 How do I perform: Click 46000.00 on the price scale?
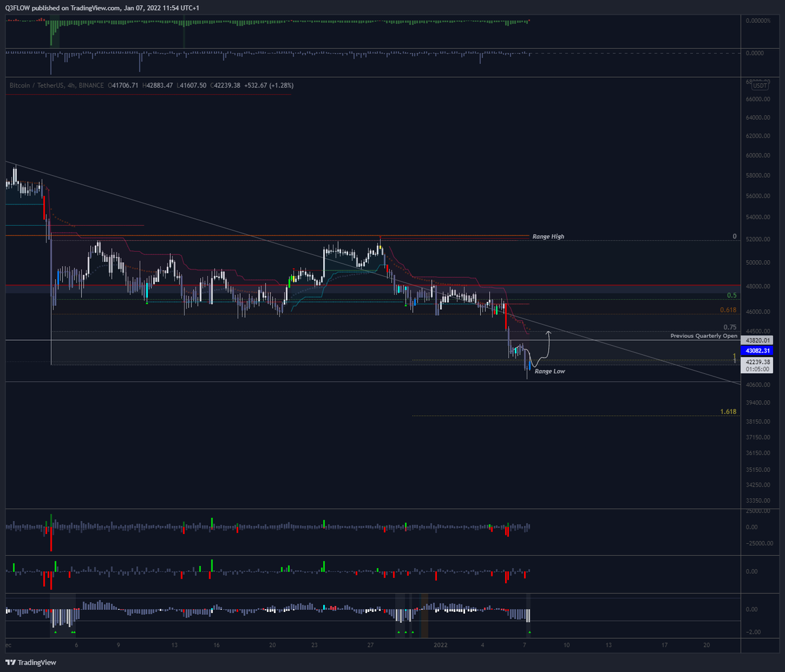click(758, 312)
